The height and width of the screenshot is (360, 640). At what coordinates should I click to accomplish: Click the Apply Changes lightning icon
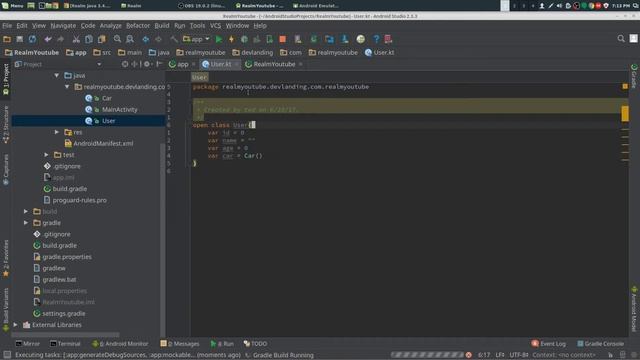[231, 39]
